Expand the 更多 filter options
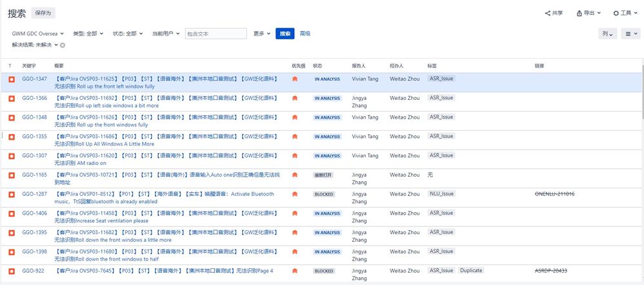644x285 pixels. click(261, 34)
